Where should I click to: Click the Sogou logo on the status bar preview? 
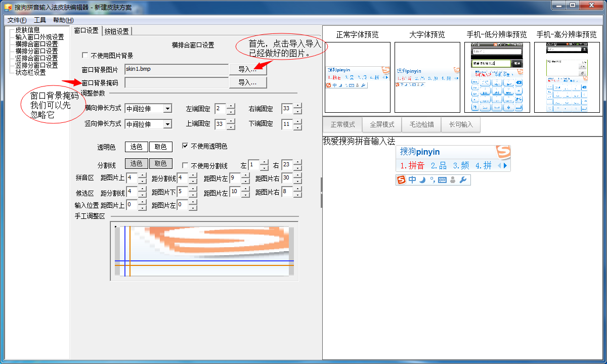coord(402,180)
